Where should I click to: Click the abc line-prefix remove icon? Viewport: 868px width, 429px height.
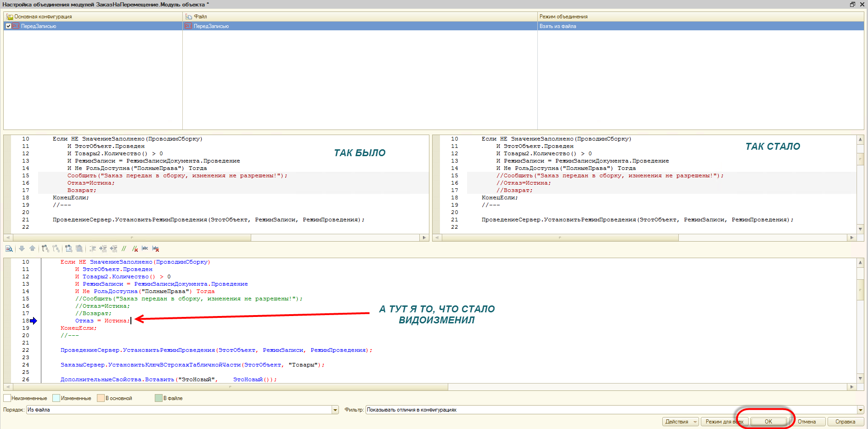tap(156, 248)
